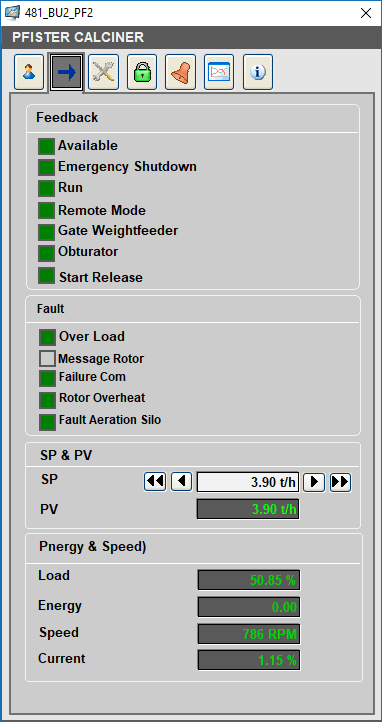Image resolution: width=382 pixels, height=722 pixels.
Task: Open the green padlock interlock tab
Action: click(142, 72)
